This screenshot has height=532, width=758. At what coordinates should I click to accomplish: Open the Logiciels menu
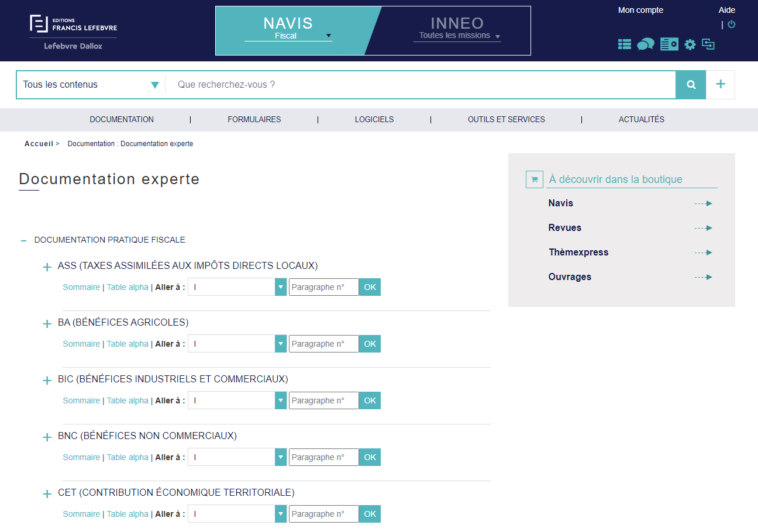374,119
